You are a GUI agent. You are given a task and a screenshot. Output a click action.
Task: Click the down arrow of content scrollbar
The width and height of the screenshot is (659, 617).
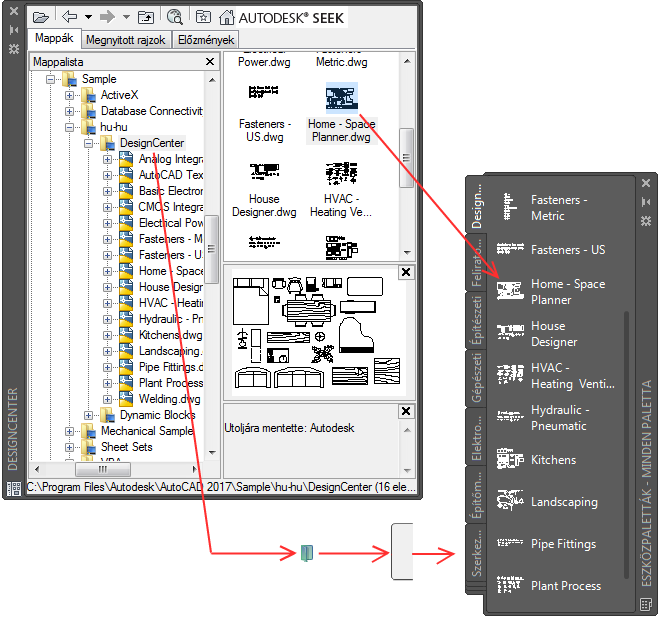tap(407, 253)
